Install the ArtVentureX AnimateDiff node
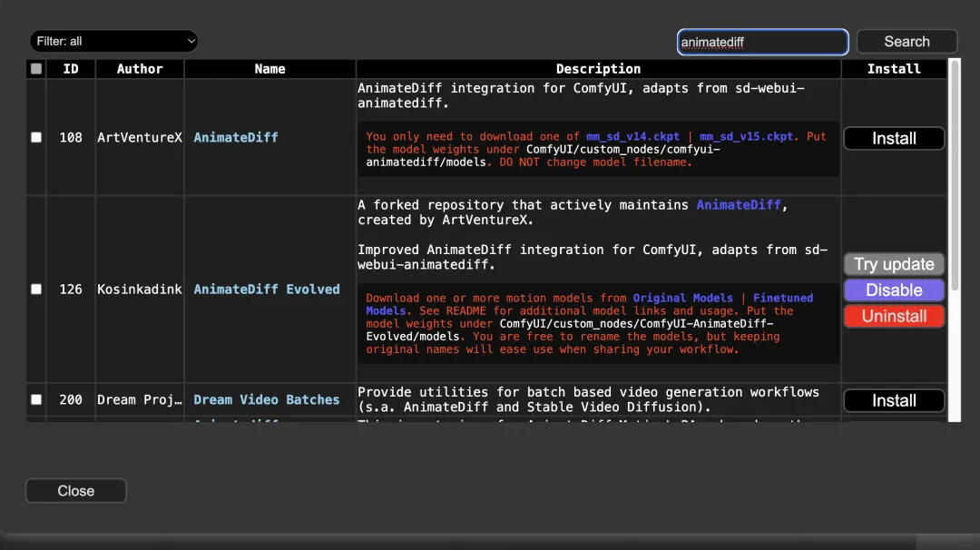This screenshot has height=550, width=980. (894, 138)
